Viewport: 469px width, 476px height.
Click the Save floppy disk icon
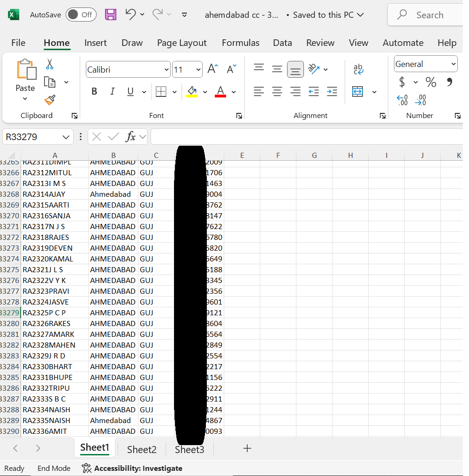click(111, 15)
